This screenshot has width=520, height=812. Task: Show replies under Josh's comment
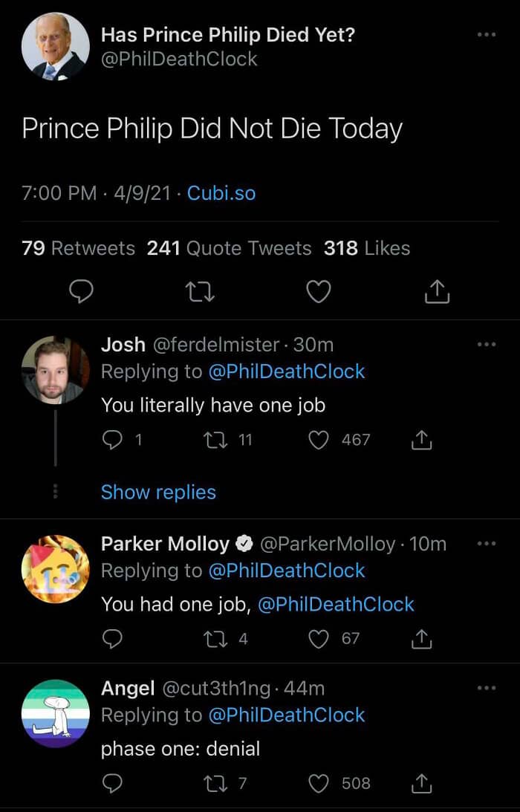[158, 492]
